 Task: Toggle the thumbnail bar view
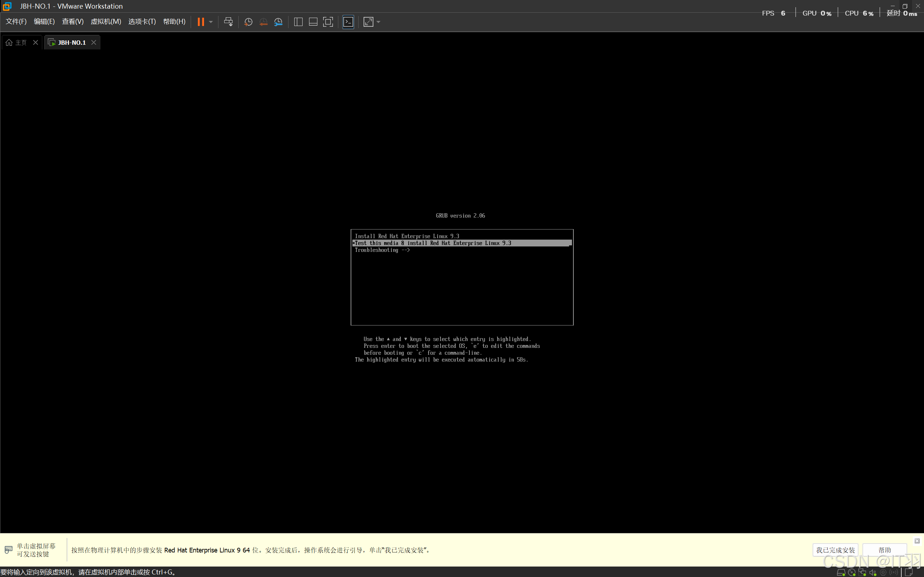click(x=313, y=22)
